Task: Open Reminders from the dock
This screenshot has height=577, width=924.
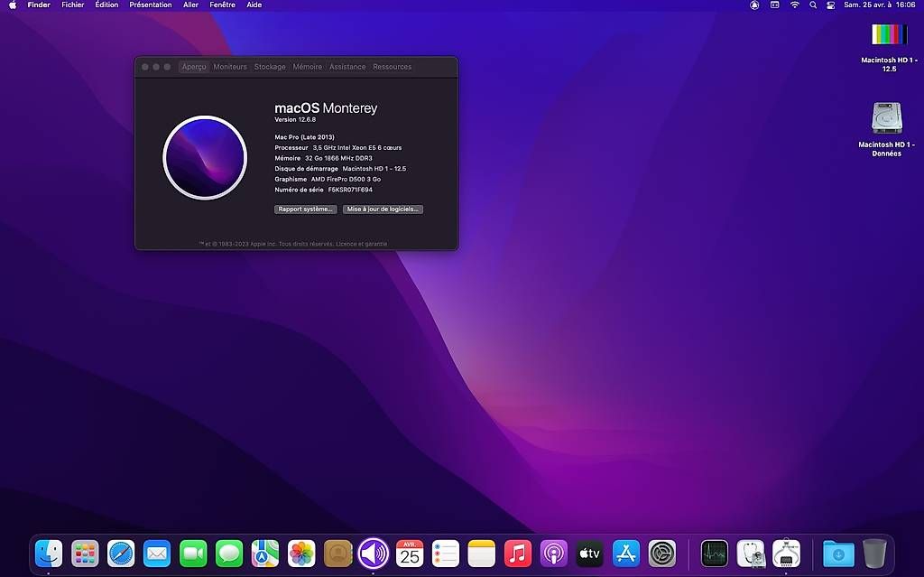Action: 446,554
